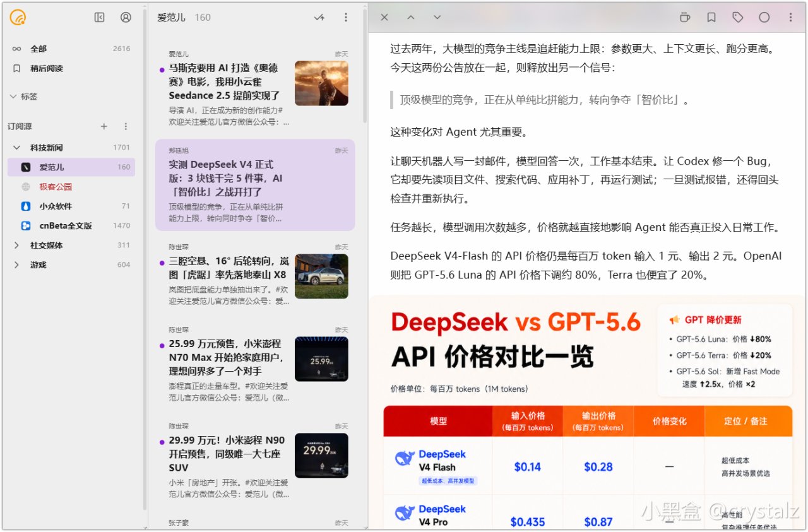The height and width of the screenshot is (532, 808).
Task: Open the article list more options menu
Action: (346, 18)
